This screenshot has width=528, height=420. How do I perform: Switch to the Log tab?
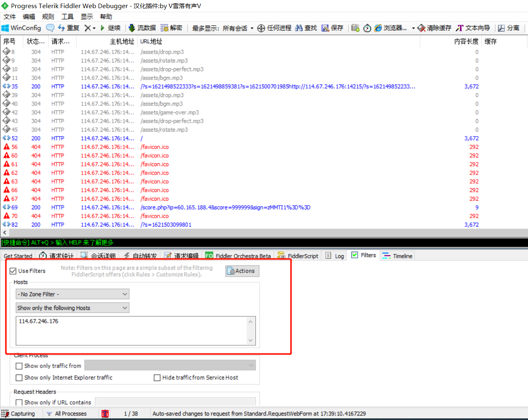pos(335,256)
